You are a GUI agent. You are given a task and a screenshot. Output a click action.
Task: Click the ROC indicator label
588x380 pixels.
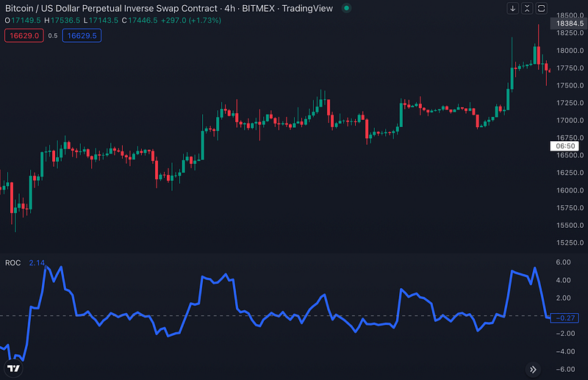click(12, 262)
